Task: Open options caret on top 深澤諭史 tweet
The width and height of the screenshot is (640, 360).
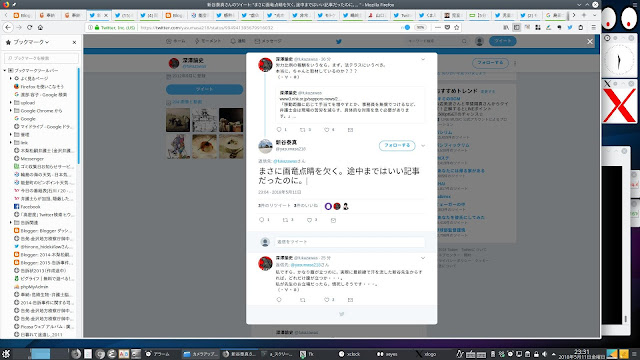Action: tap(423, 60)
